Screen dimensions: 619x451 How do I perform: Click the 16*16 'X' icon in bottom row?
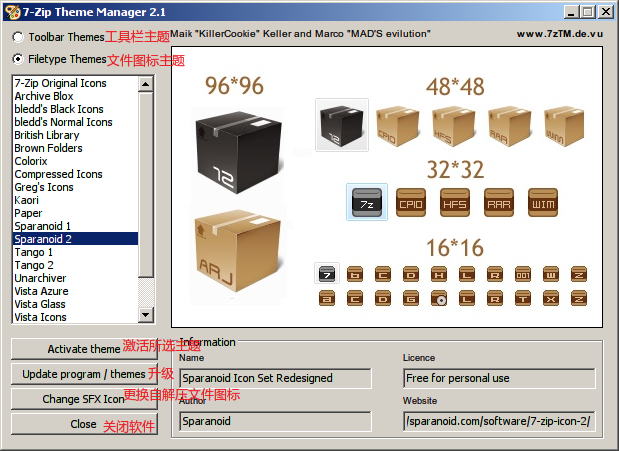[x=551, y=299]
